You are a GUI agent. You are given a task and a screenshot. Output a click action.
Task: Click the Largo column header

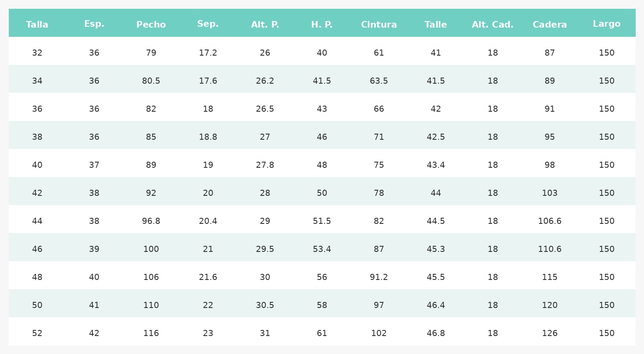click(606, 24)
